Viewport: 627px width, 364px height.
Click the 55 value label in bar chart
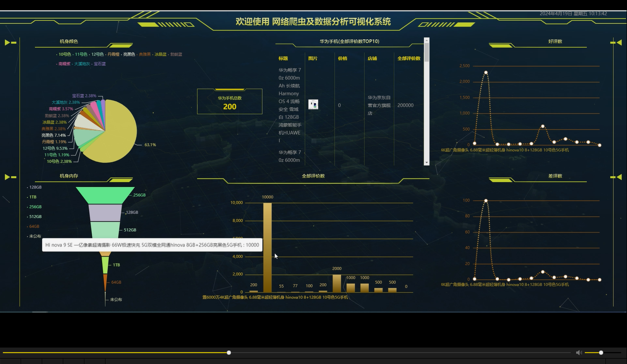(x=281, y=286)
